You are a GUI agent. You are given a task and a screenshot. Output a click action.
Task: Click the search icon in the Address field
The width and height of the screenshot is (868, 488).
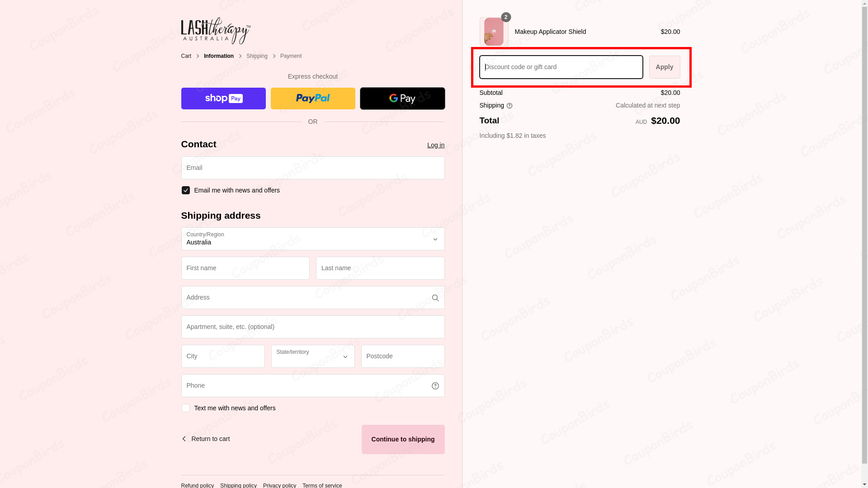[435, 297]
